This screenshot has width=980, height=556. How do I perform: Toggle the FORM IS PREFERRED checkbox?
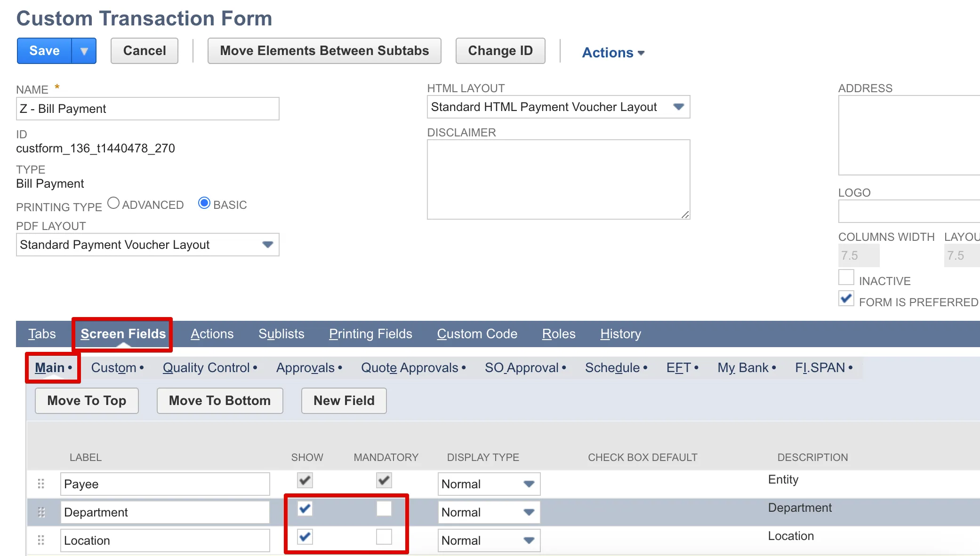point(846,298)
